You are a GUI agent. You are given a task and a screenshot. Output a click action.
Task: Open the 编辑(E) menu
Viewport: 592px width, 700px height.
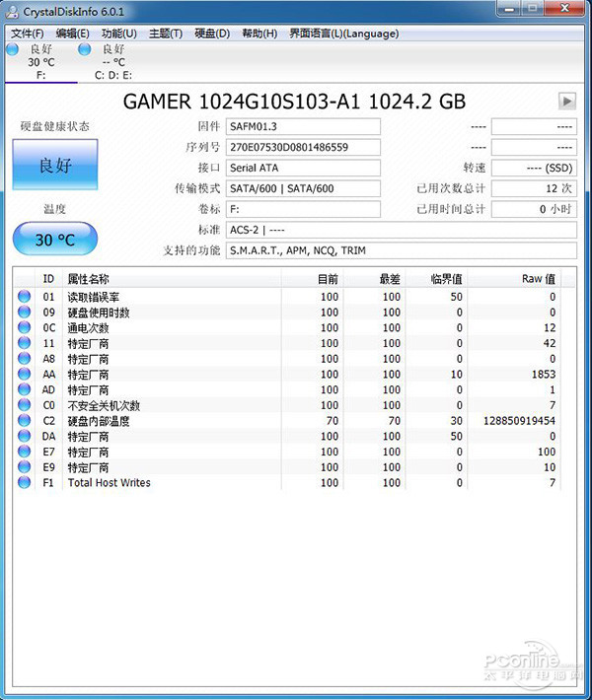coord(72,34)
